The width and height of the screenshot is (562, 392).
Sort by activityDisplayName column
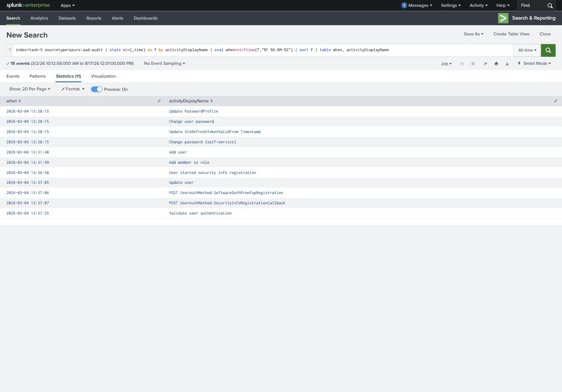point(191,101)
